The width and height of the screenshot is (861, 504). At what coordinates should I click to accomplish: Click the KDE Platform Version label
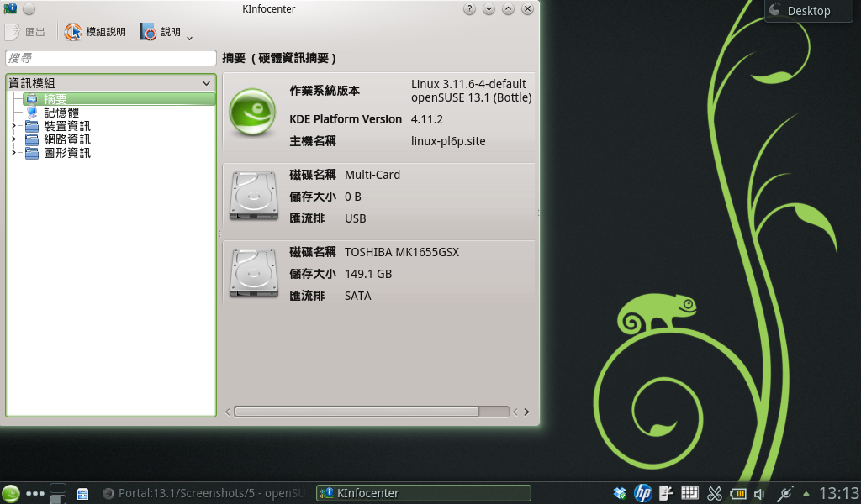click(346, 119)
